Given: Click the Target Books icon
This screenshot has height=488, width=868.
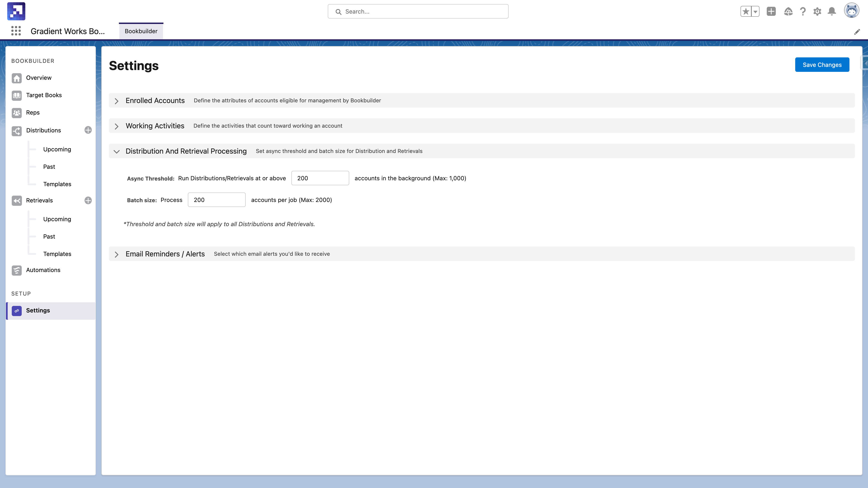Looking at the screenshot, I should tap(17, 95).
